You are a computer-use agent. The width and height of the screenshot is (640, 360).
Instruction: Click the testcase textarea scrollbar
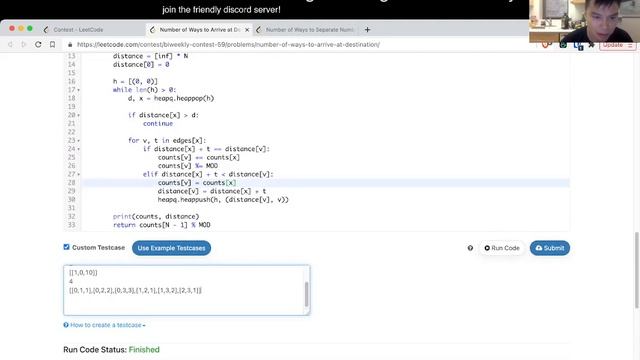point(307,294)
